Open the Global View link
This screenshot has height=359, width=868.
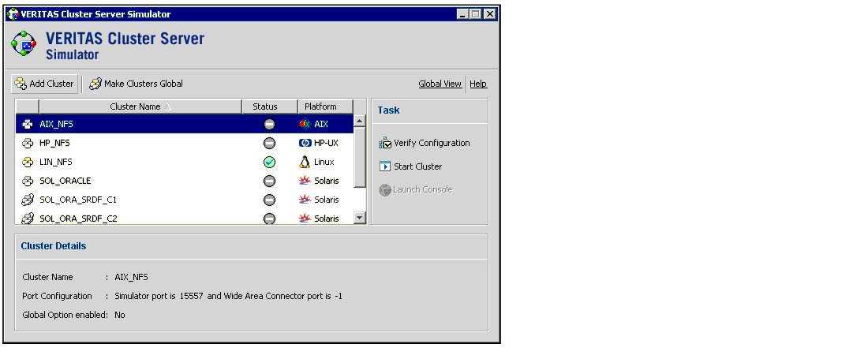(x=440, y=84)
